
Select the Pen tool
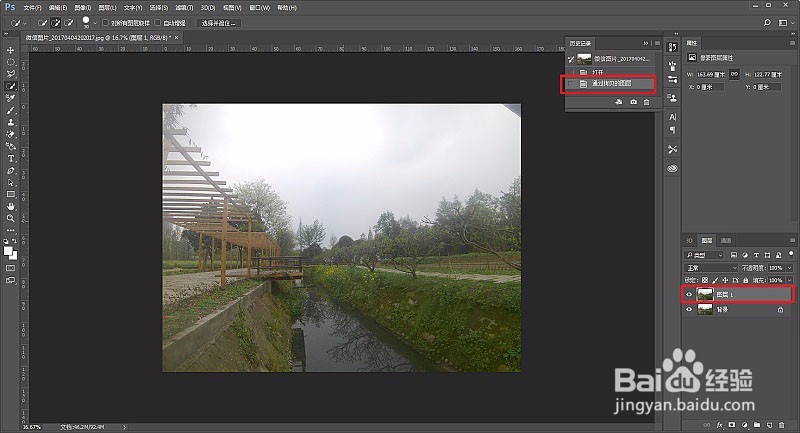[x=10, y=170]
